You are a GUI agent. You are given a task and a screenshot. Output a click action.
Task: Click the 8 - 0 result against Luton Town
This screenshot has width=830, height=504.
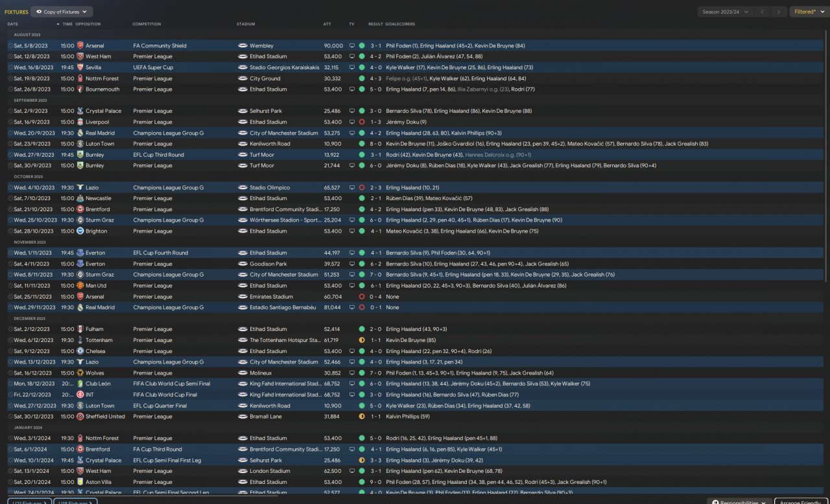376,144
